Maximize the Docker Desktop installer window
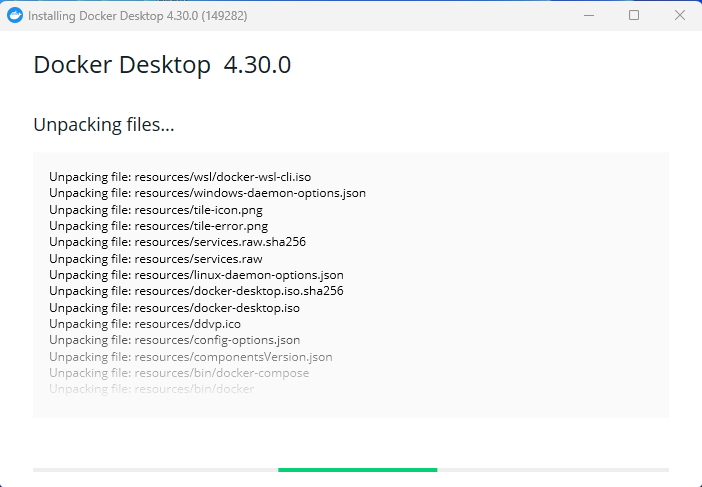Viewport: 702px width, 487px height. click(634, 15)
